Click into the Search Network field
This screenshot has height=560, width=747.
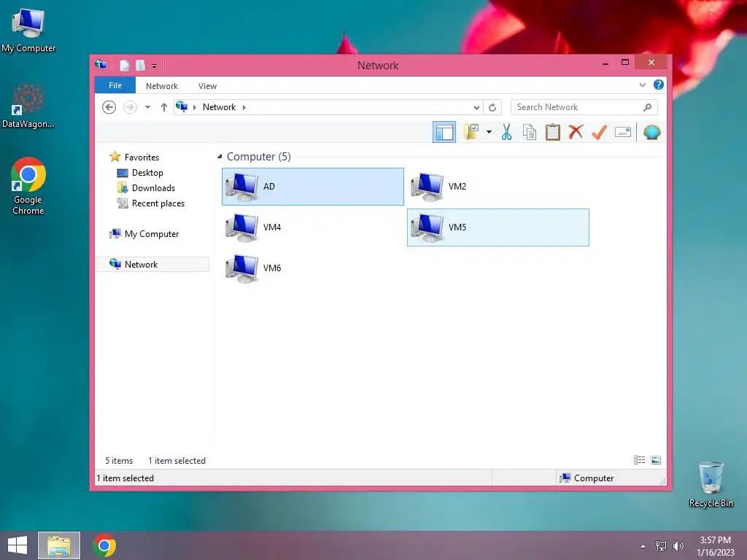click(x=584, y=107)
